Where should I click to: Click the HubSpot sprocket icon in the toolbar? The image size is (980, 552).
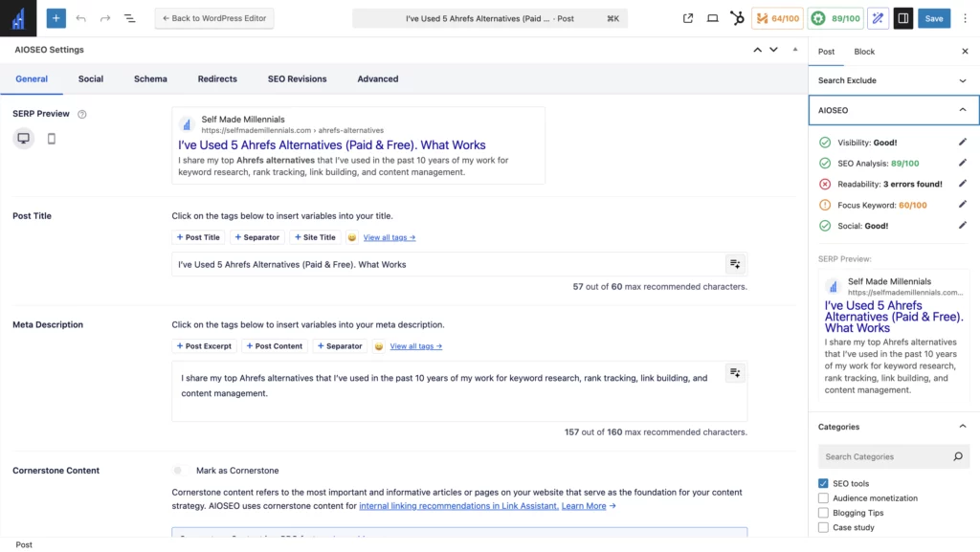tap(736, 17)
